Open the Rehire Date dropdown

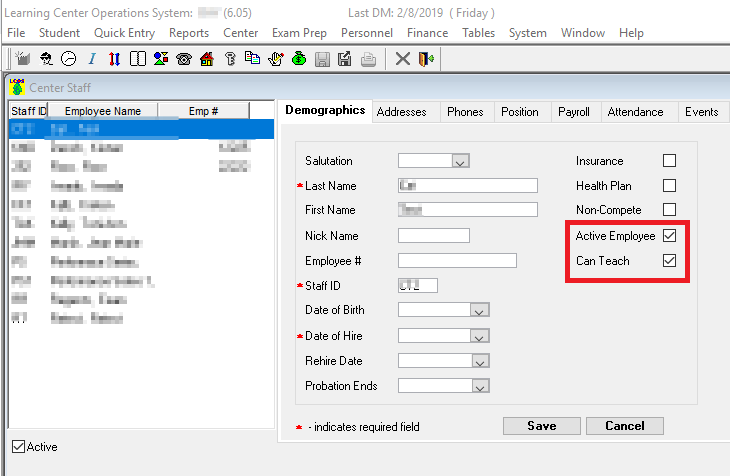(480, 361)
